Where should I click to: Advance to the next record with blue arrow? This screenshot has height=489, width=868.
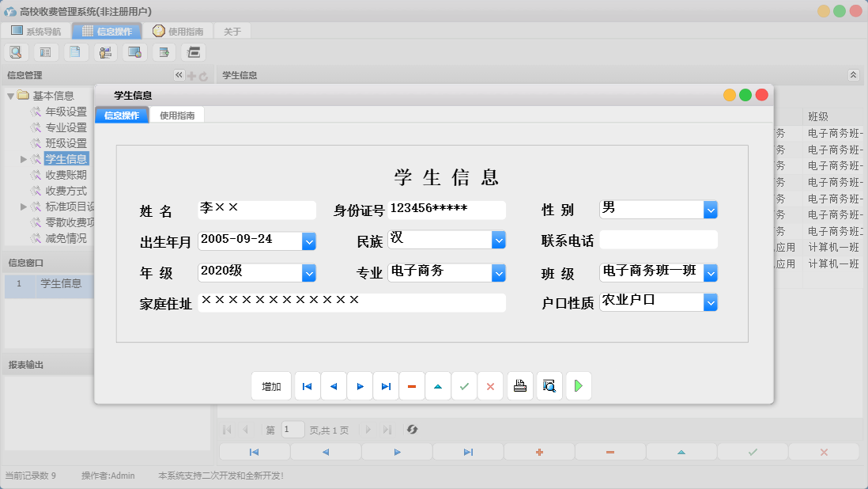(x=360, y=385)
